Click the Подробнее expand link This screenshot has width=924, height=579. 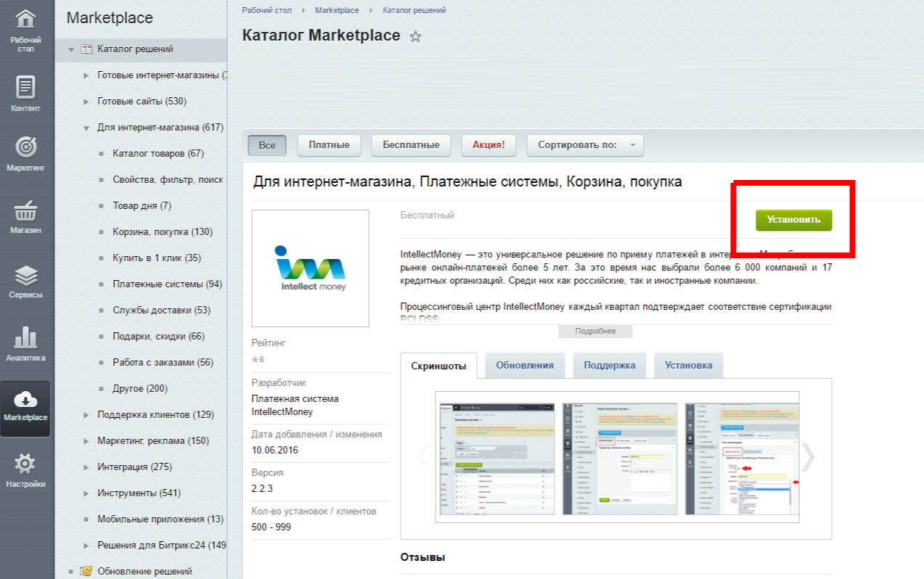click(x=595, y=331)
